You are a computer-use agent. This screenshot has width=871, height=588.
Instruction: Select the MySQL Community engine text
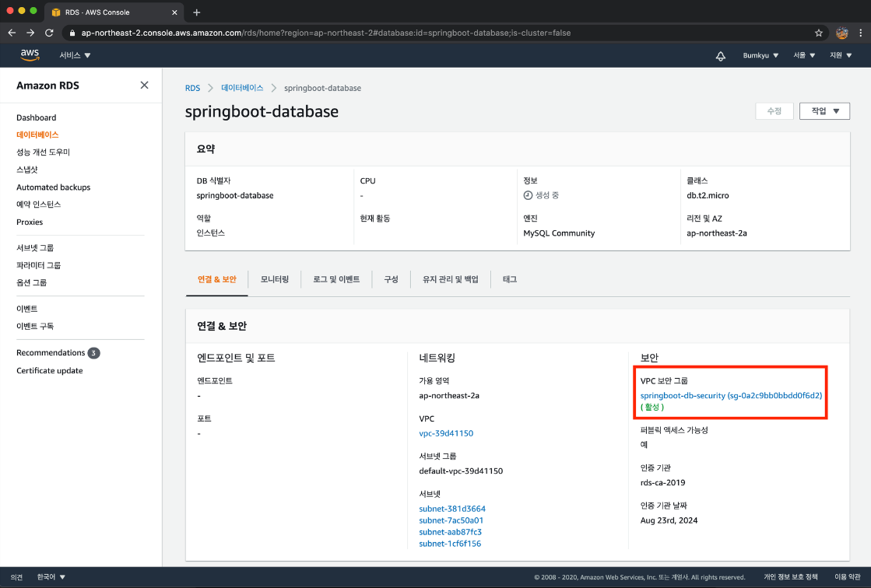[x=559, y=233]
